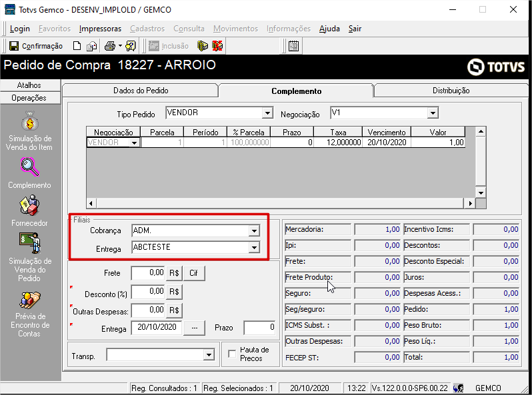The height and width of the screenshot is (395, 532).
Task: Click the Prazo input field
Action: coord(259,328)
